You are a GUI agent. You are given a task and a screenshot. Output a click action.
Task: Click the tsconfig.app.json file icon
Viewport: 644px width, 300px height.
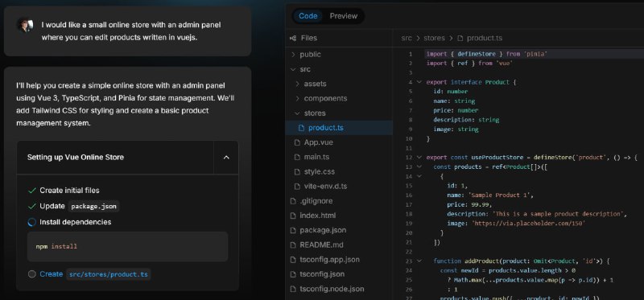click(x=293, y=259)
